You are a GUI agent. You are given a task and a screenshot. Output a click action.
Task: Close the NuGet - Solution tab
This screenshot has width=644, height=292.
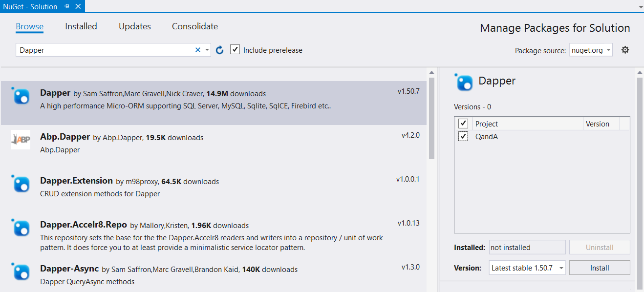click(77, 6)
